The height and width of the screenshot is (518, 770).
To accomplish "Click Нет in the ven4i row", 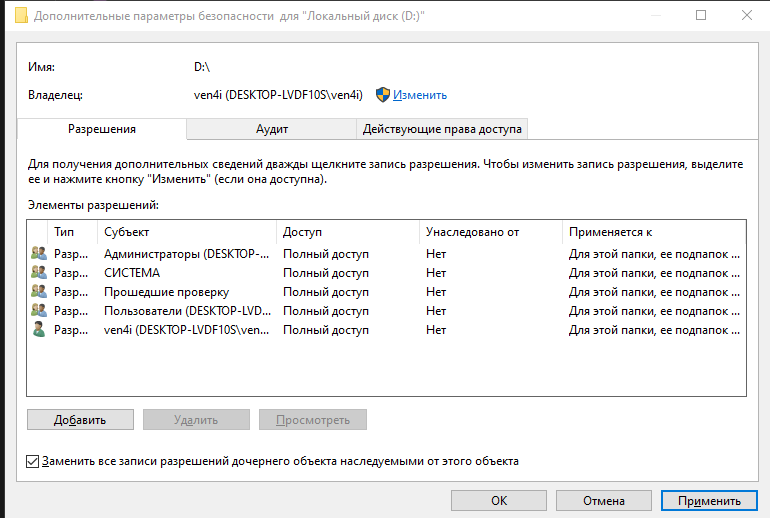I will [436, 330].
